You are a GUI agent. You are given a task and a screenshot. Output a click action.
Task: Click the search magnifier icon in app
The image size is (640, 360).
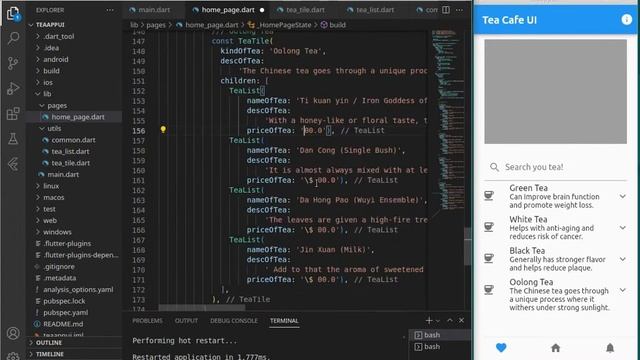coord(494,167)
